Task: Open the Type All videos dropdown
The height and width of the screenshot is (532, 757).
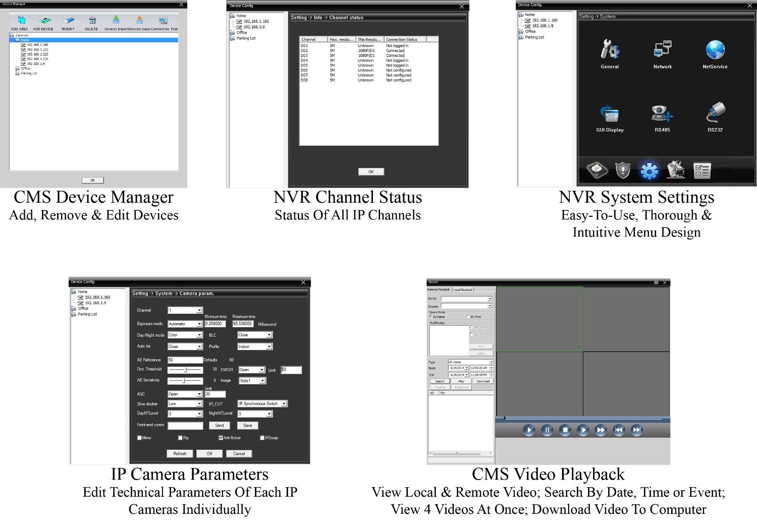Action: point(491,362)
